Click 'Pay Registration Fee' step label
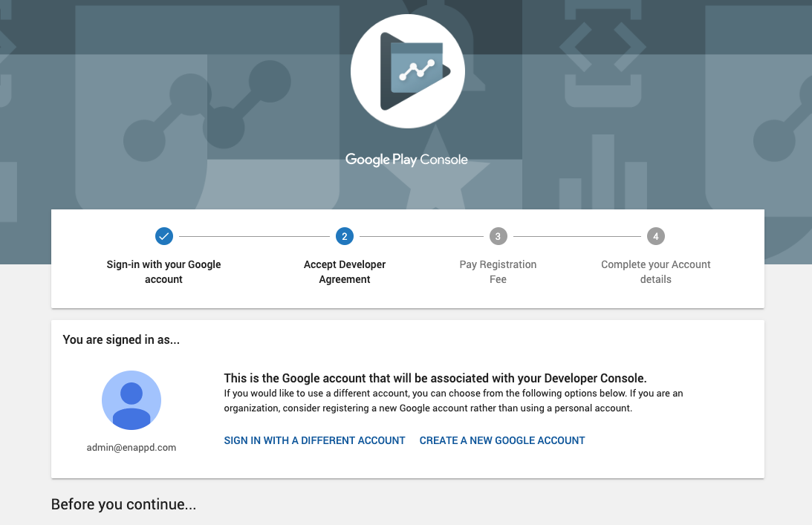This screenshot has width=812, height=525. 498,272
